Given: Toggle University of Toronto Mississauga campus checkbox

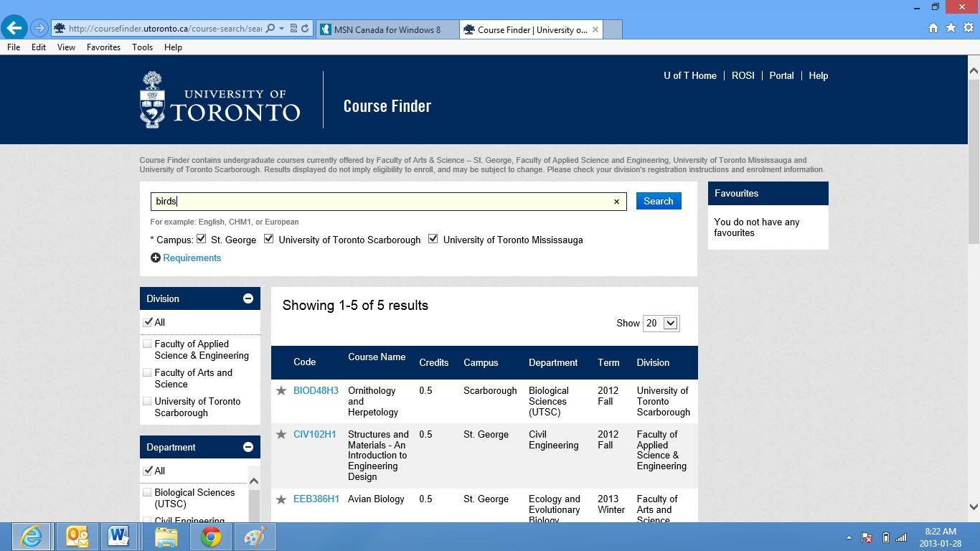Looking at the screenshot, I should [433, 239].
